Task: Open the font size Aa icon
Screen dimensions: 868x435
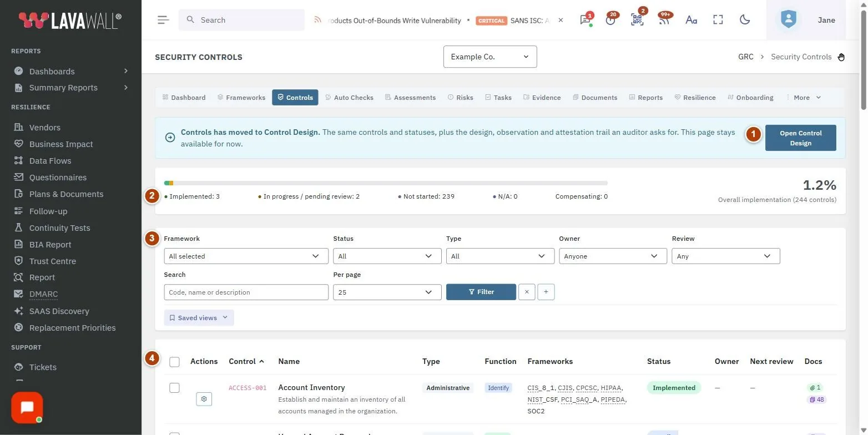Action: [x=691, y=20]
